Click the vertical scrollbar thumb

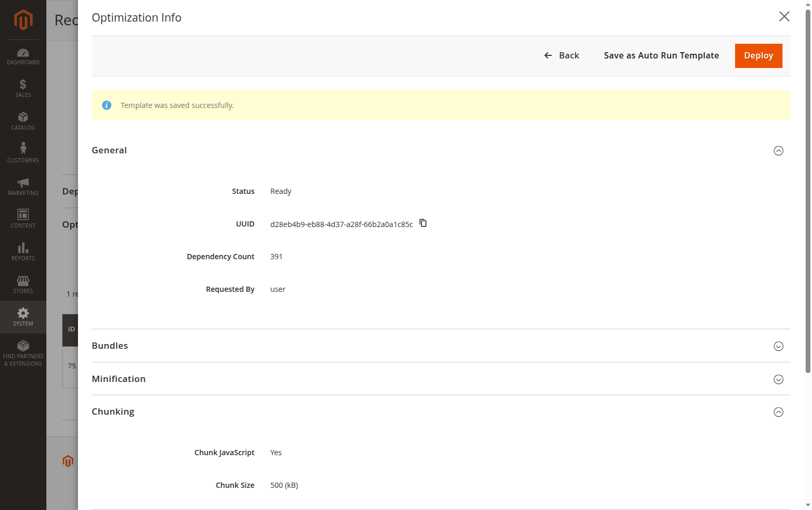(x=808, y=191)
